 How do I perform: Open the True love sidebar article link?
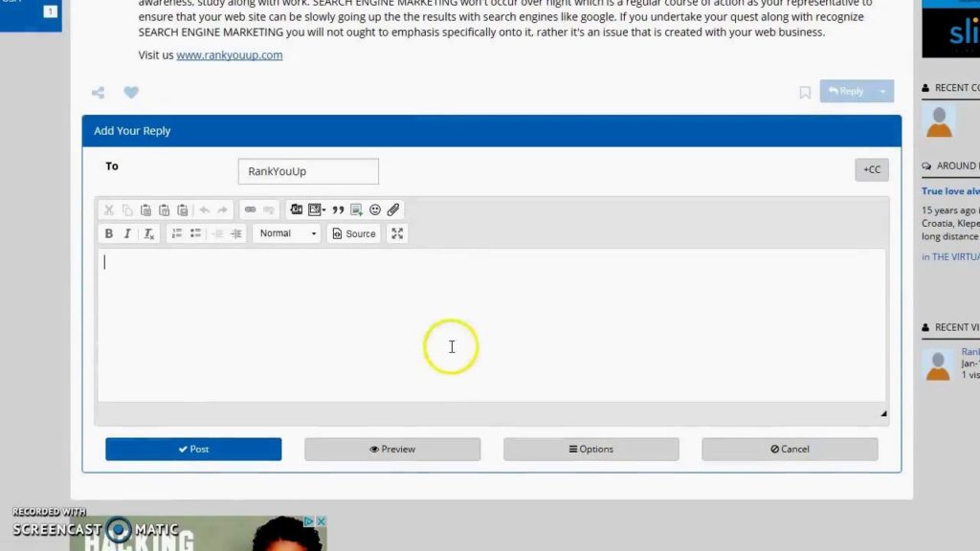click(950, 191)
